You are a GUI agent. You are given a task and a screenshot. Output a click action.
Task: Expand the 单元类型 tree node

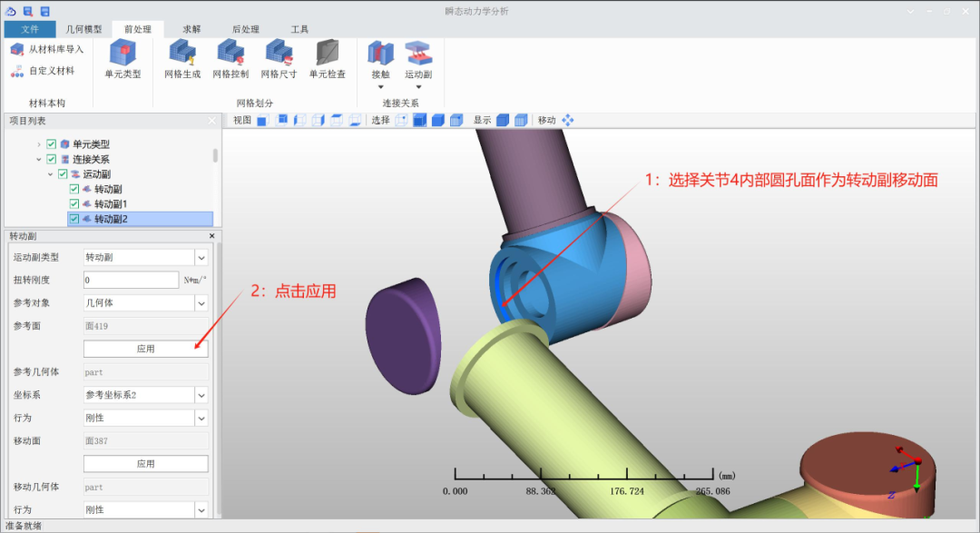[x=39, y=144]
